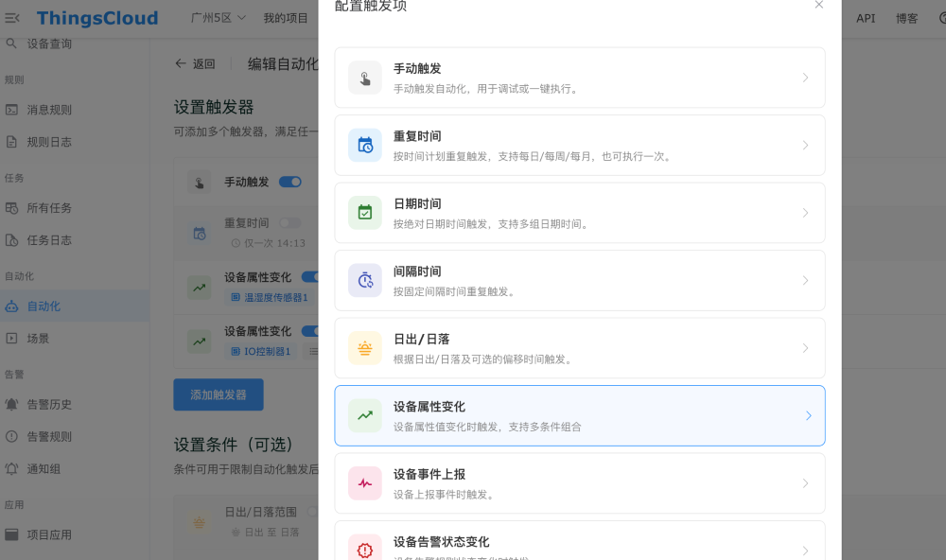Expand the 手动触发 option chevron
946x560 pixels.
click(806, 78)
